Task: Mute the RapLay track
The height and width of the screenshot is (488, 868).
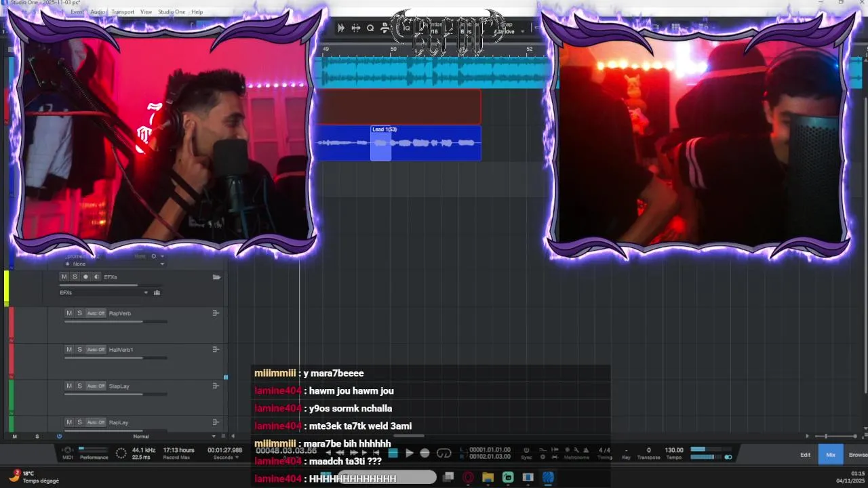Action: coord(68,422)
